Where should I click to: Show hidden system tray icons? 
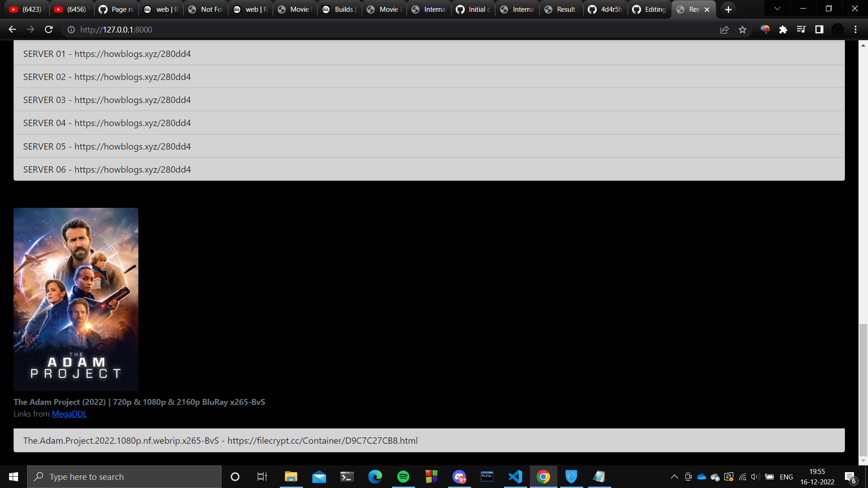pyautogui.click(x=674, y=477)
